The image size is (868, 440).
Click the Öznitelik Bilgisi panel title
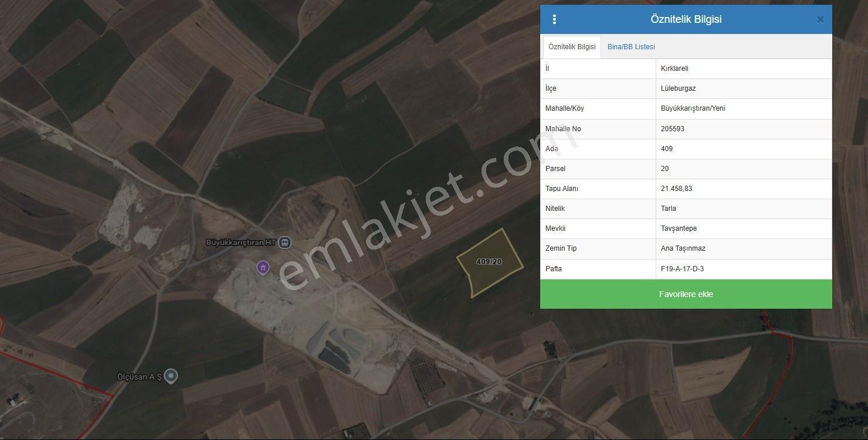(x=686, y=19)
